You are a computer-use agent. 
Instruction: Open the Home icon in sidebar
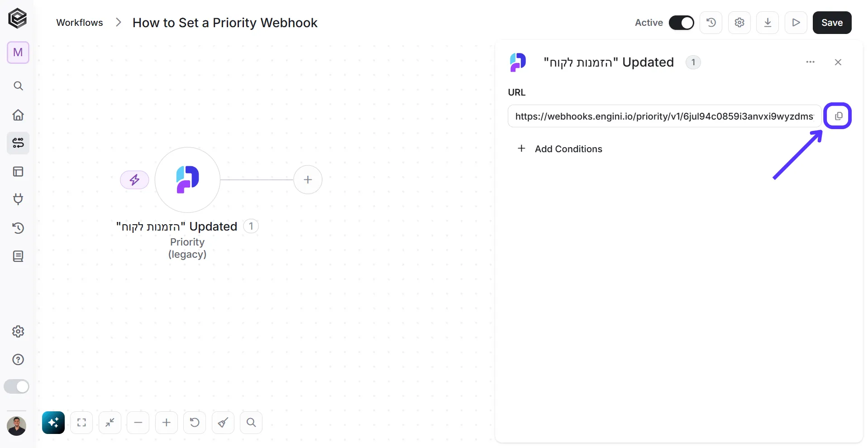point(18,115)
